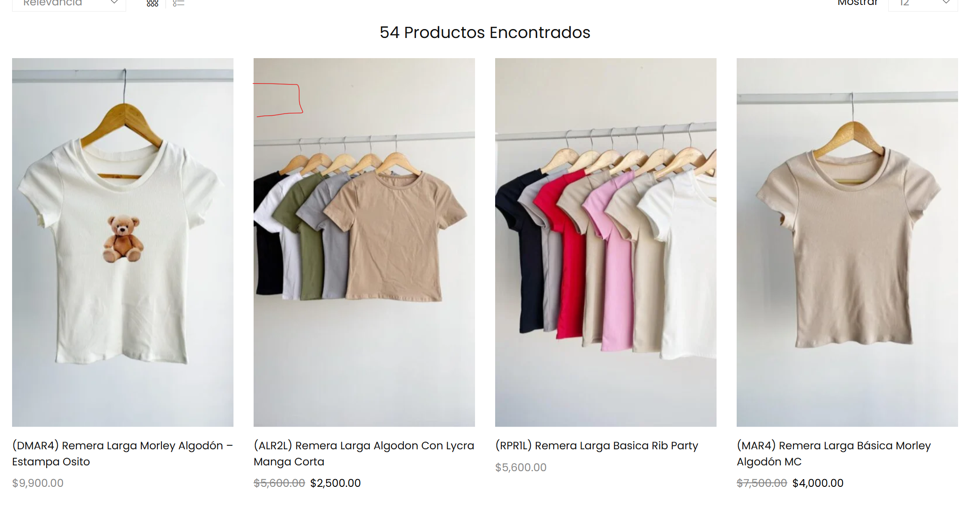The image size is (980, 515).
Task: Click the crossed-out $5,600.00 original price
Action: pos(279,483)
